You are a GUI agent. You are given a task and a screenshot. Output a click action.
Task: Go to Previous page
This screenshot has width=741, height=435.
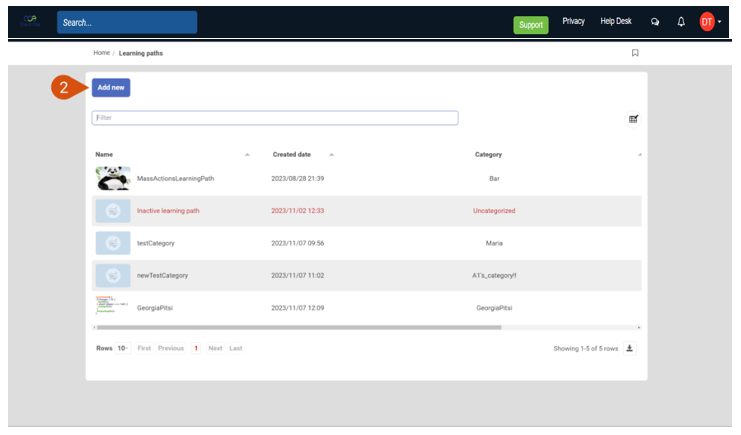tap(171, 348)
